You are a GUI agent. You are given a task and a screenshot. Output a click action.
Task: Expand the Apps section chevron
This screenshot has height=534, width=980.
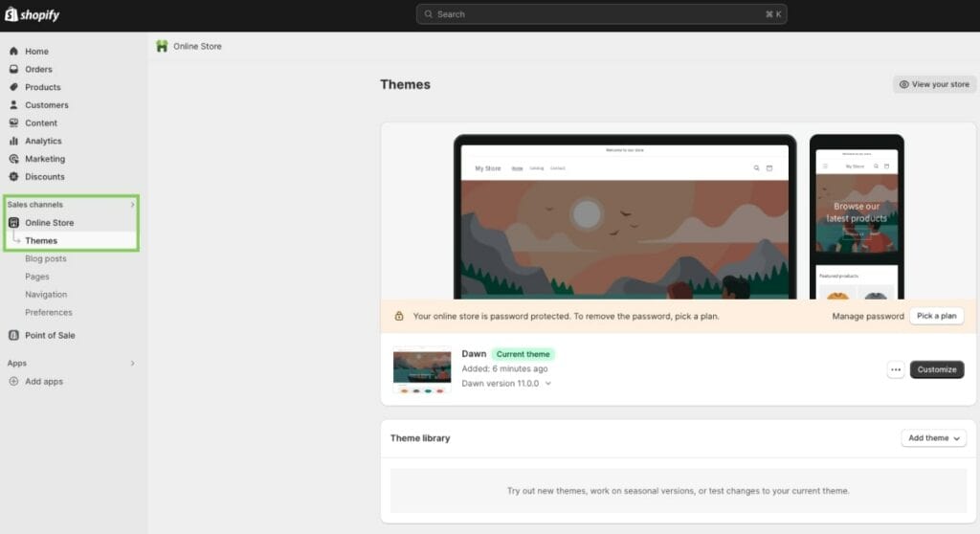click(132, 364)
